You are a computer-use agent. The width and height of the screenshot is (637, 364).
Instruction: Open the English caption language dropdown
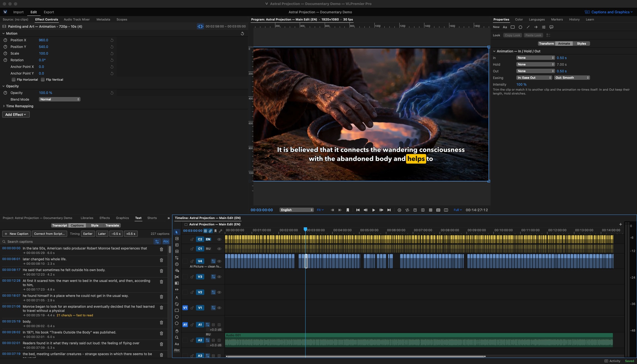click(296, 210)
